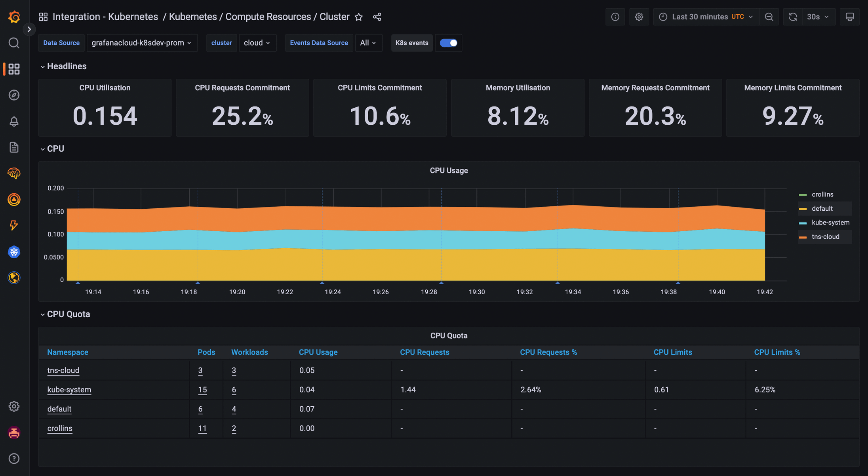Image resolution: width=868 pixels, height=476 pixels.
Task: Star this dashboard as favorite
Action: pos(359,17)
